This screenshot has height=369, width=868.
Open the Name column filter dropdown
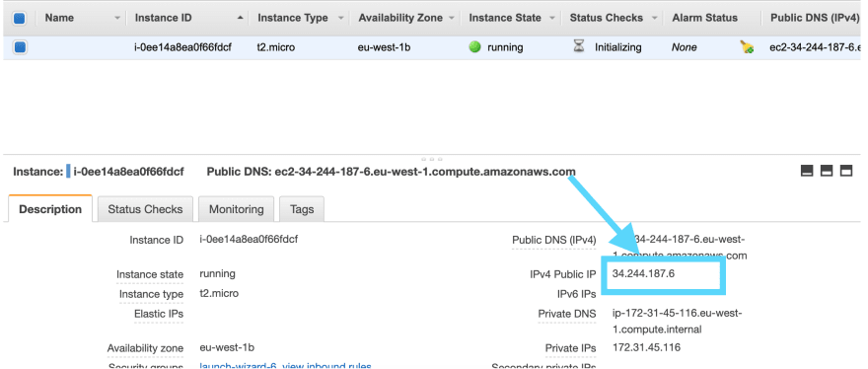pos(116,19)
